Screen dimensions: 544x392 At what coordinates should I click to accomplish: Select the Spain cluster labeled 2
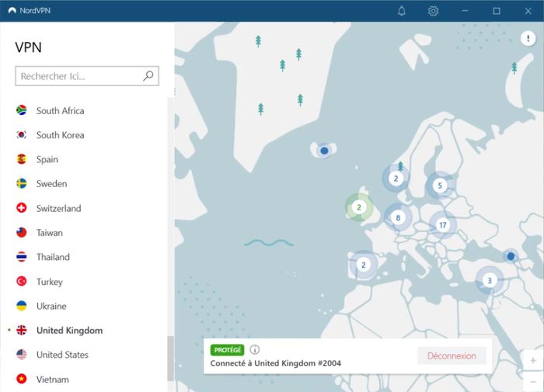[363, 265]
